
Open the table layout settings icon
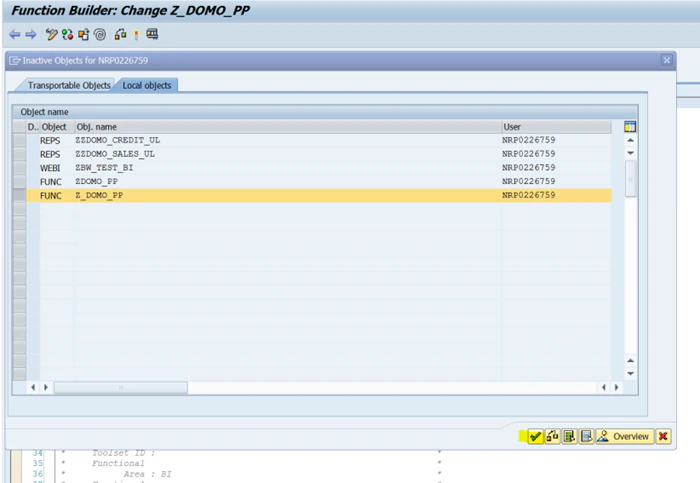630,127
